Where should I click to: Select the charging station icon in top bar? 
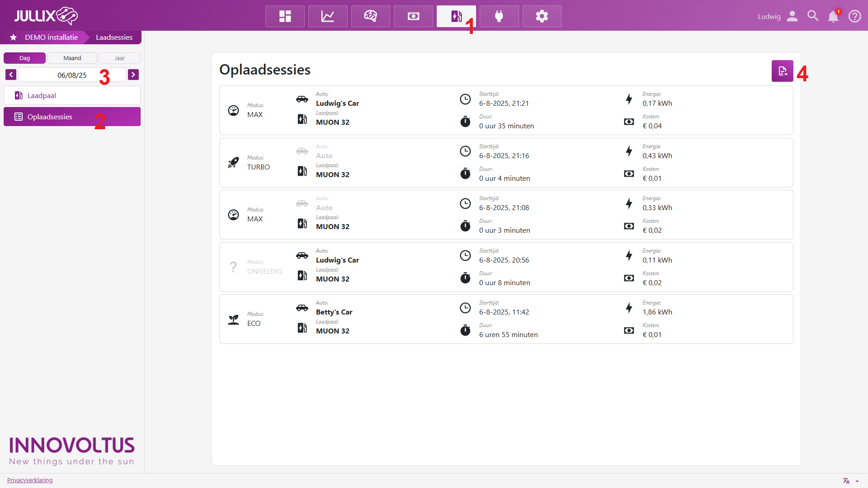[456, 16]
